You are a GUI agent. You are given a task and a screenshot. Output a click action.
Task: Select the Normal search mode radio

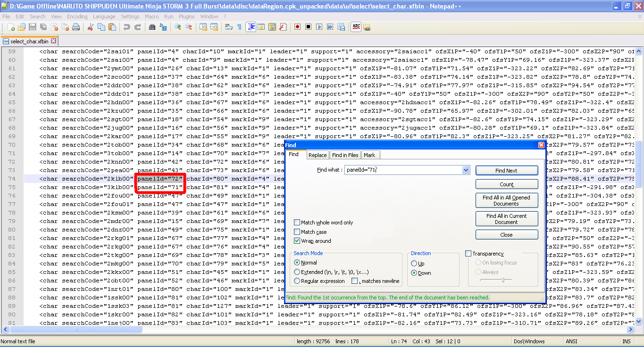[x=297, y=263]
